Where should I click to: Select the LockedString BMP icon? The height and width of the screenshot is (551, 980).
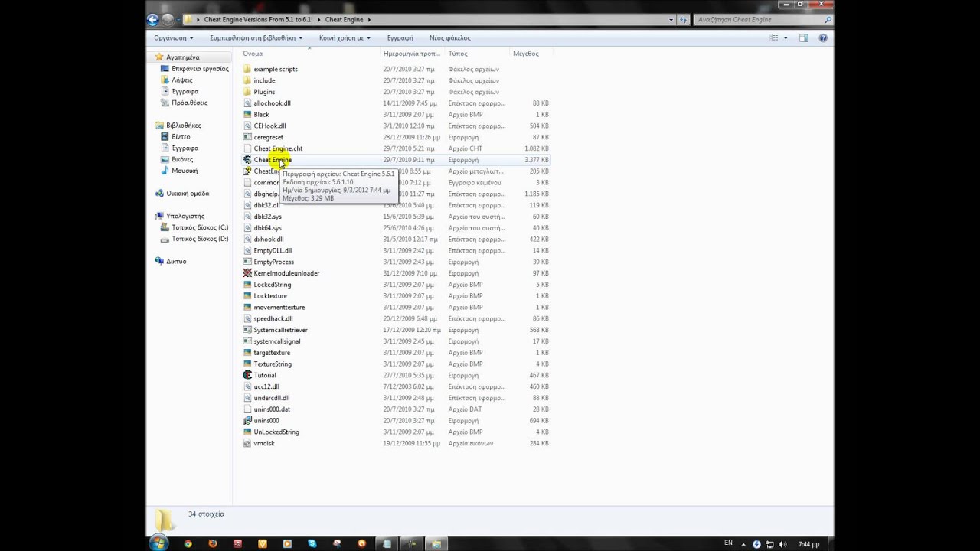click(x=247, y=285)
